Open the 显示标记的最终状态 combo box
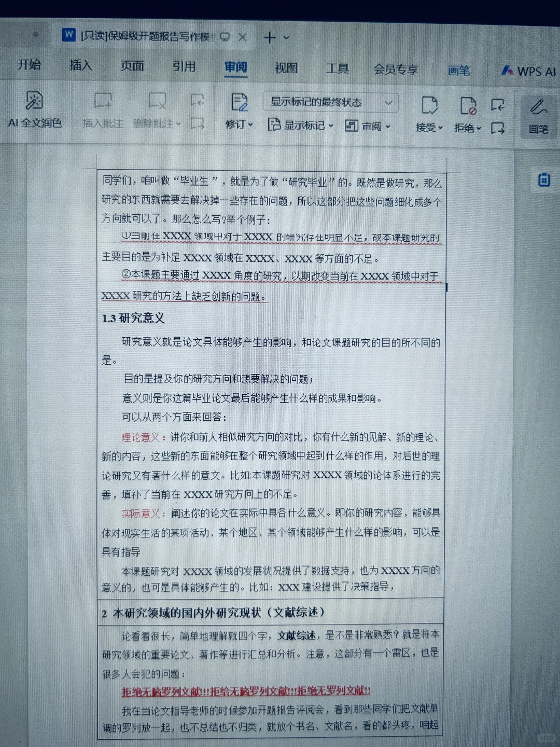 coord(330,102)
